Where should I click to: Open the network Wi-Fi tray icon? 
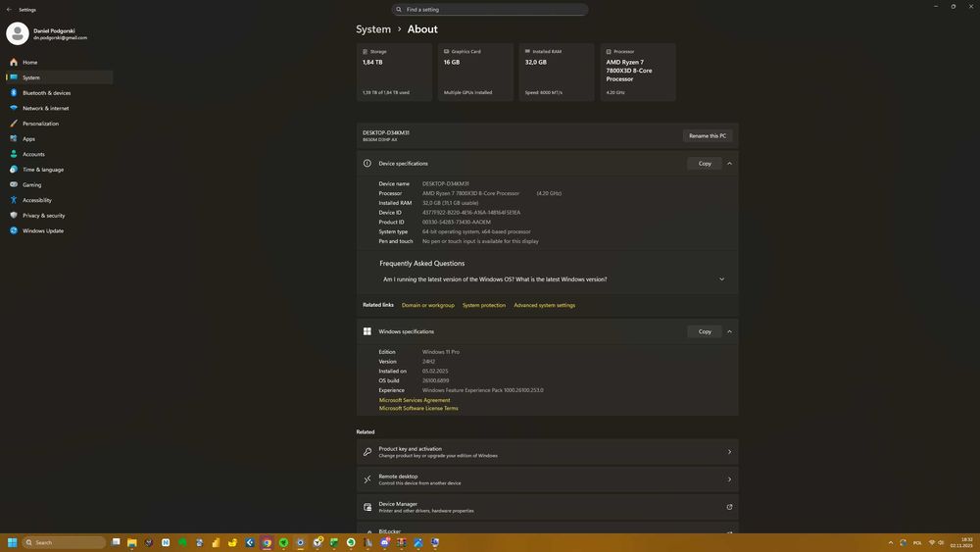[932, 542]
